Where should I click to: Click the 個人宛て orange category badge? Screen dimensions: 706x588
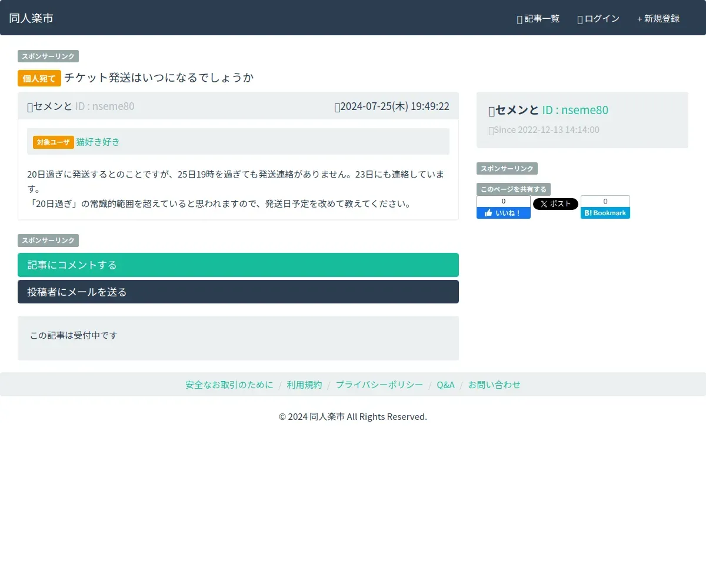[39, 78]
